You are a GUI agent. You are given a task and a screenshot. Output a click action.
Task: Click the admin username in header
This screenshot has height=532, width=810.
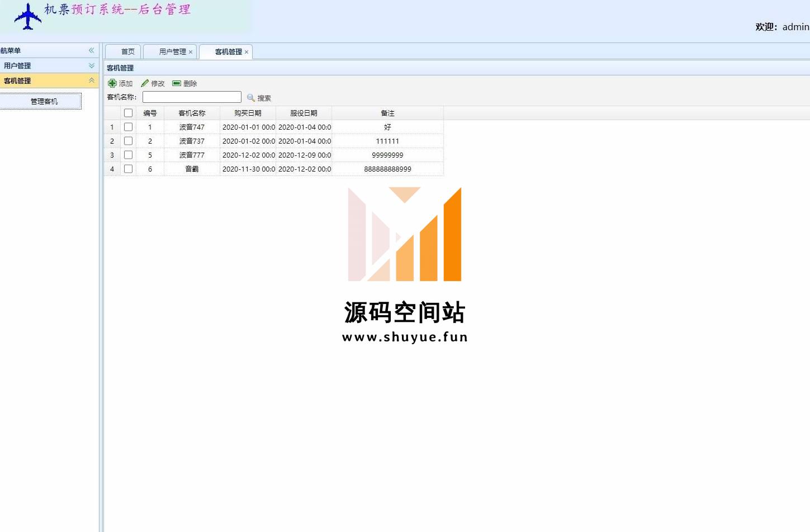795,27
